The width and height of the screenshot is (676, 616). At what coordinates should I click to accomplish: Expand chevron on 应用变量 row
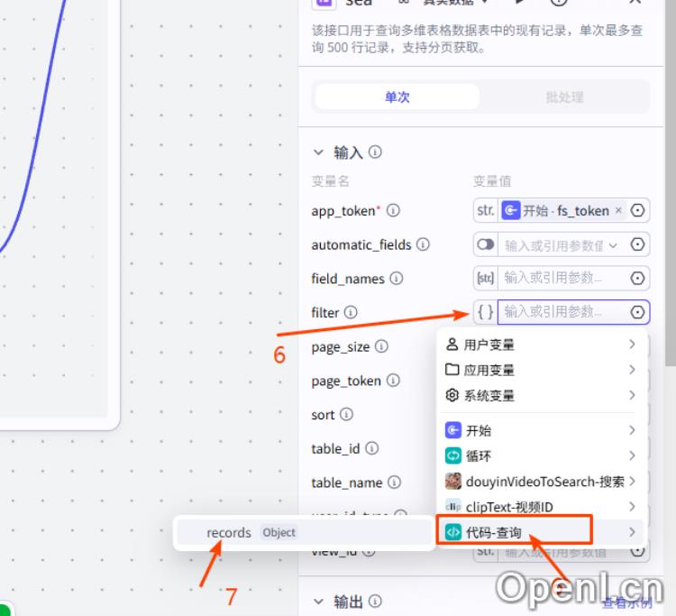(x=632, y=370)
